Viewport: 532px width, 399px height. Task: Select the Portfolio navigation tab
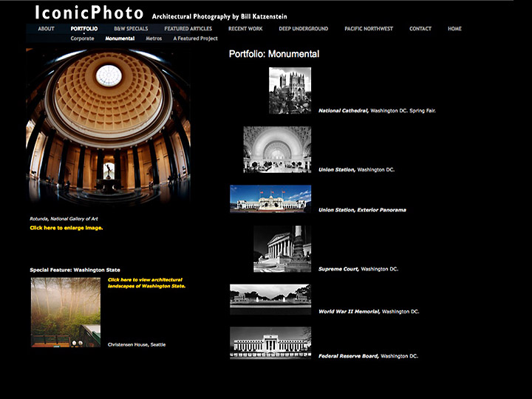click(x=83, y=29)
